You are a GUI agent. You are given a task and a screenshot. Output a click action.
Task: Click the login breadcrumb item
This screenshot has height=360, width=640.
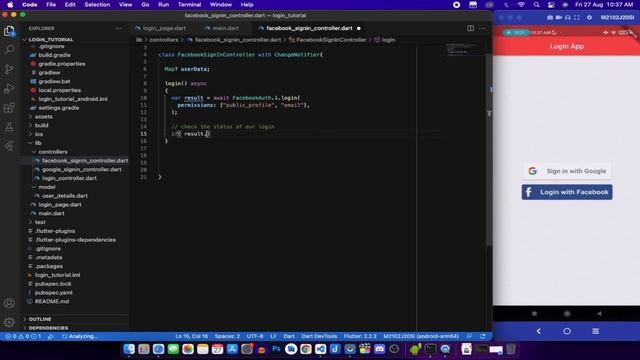(x=388, y=40)
